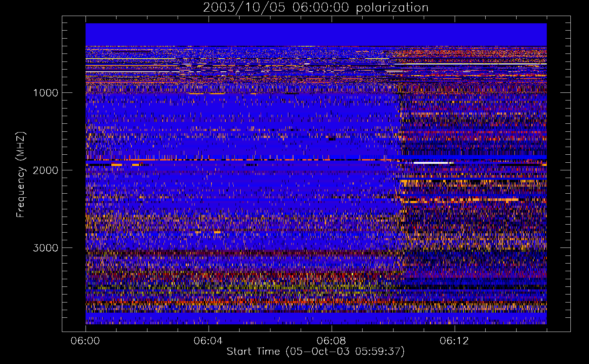Click the 06:12 time tick label
589x364 pixels.
coord(455,341)
